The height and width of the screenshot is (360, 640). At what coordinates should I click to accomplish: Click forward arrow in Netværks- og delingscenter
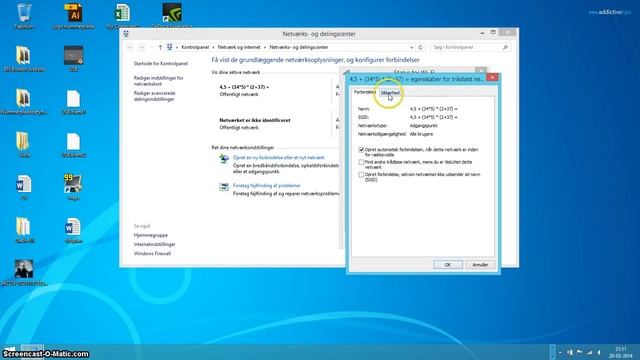[142, 47]
